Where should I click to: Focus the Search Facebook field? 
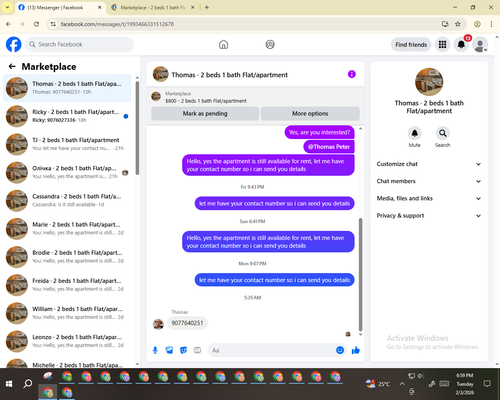pos(79,44)
